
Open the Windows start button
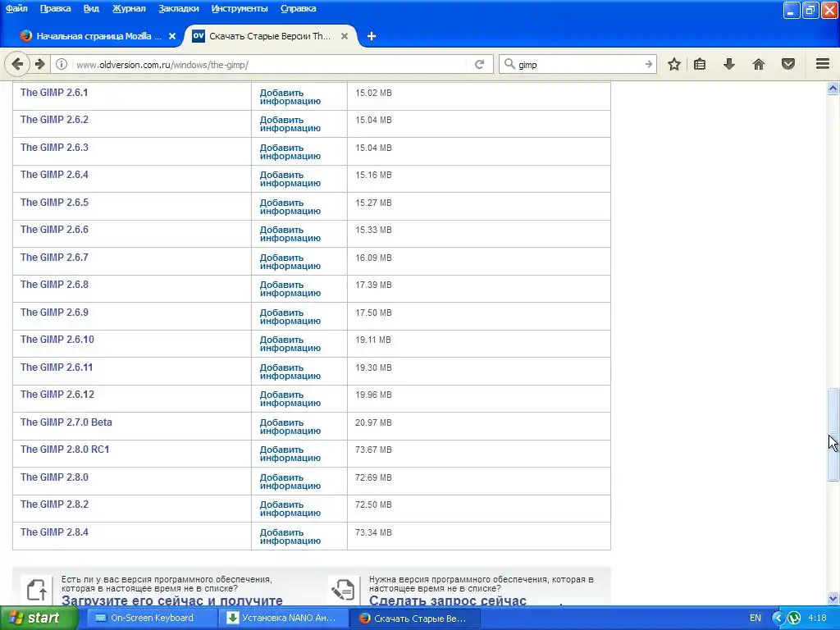(x=39, y=619)
